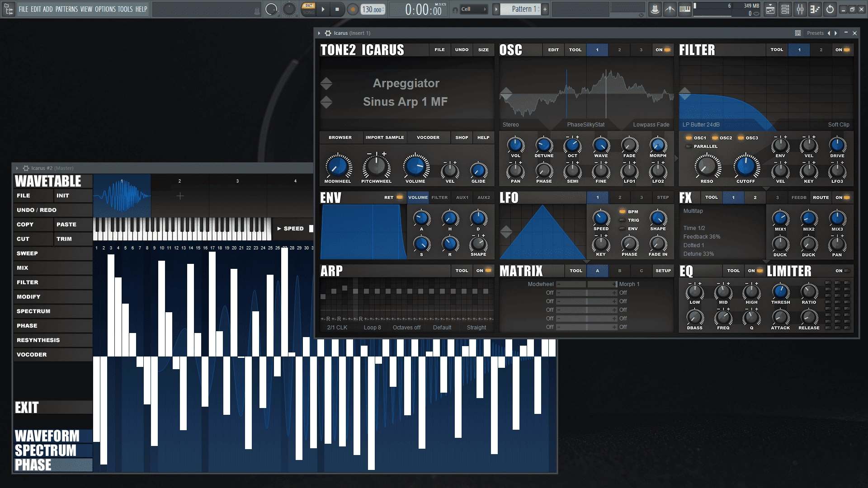The width and height of the screenshot is (868, 488).
Task: Open the PATTERNS menu
Action: [66, 9]
